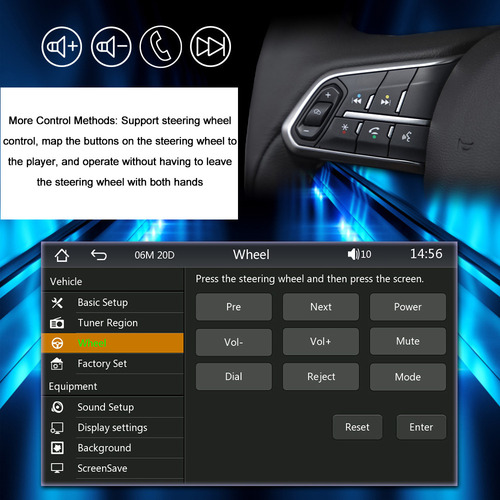Click the Sound Setup speaker icon
500x500 pixels.
tap(57, 407)
